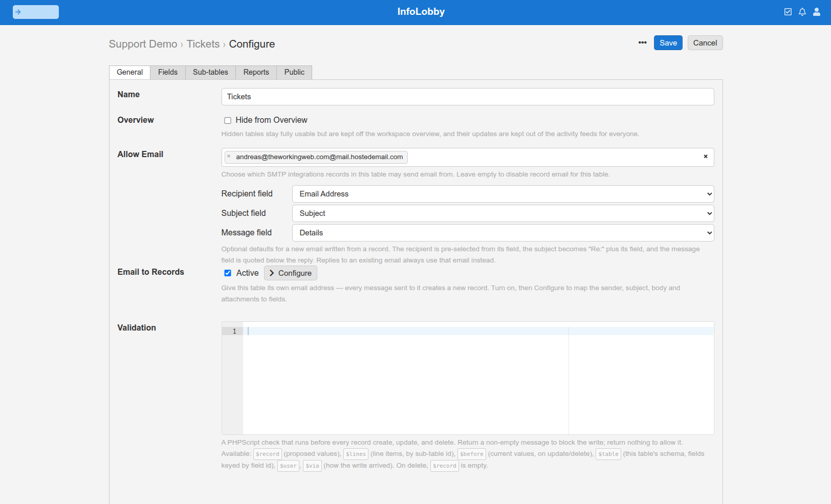Click the Name input field
Image resolution: width=831 pixels, height=504 pixels.
(468, 97)
